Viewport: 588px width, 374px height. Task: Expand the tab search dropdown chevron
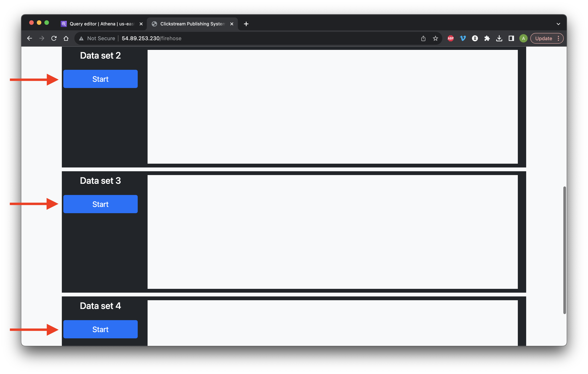click(x=558, y=24)
